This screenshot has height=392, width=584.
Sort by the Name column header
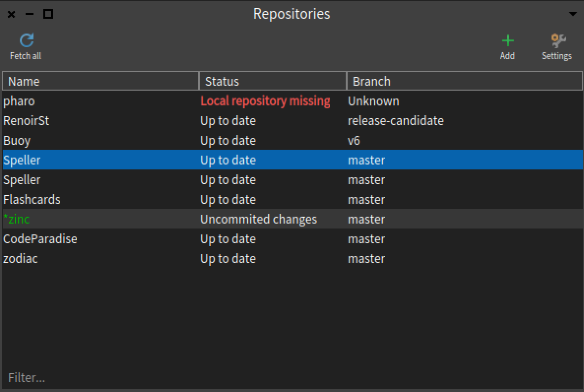[x=100, y=81]
